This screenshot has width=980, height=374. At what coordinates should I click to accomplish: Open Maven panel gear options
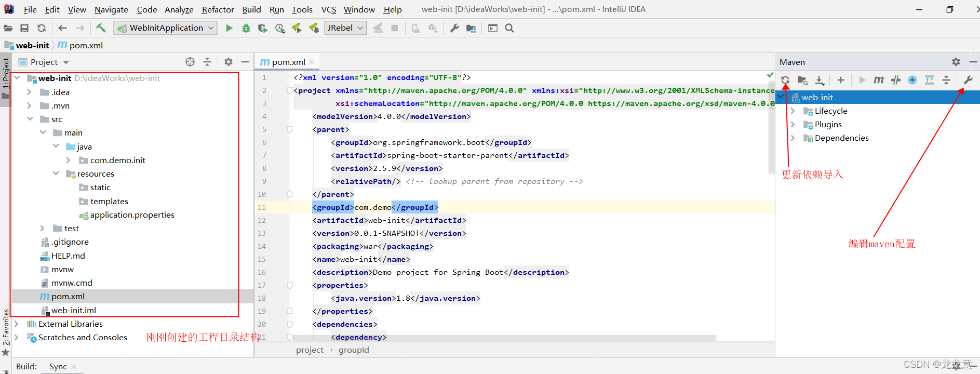(x=956, y=62)
